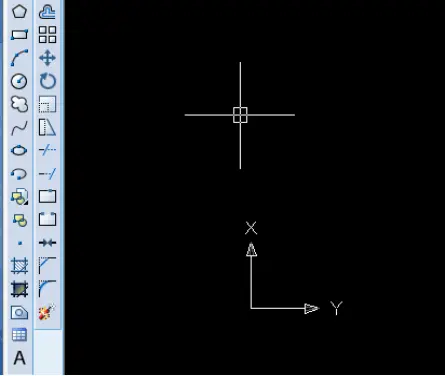Open the Insert Block tool
This screenshot has height=376, width=445.
[19, 197]
